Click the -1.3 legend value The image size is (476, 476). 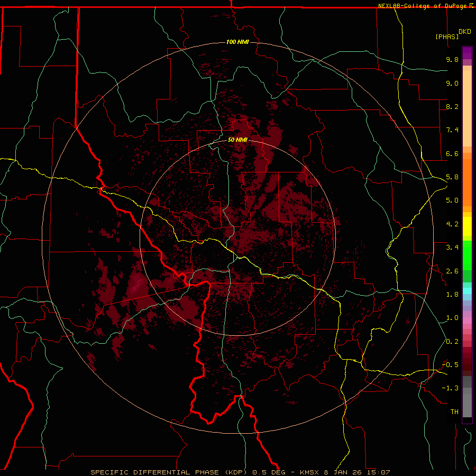450,388
